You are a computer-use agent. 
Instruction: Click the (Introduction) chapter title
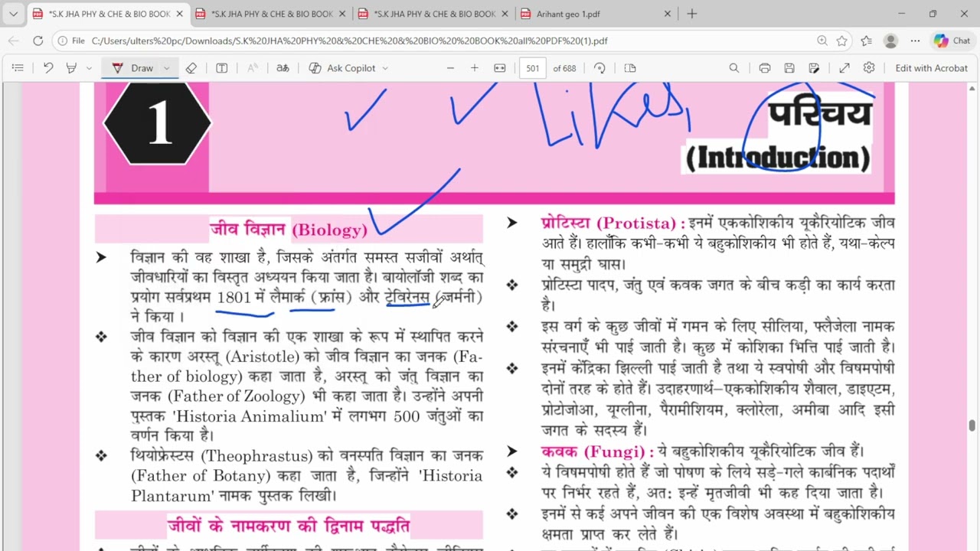tap(777, 158)
